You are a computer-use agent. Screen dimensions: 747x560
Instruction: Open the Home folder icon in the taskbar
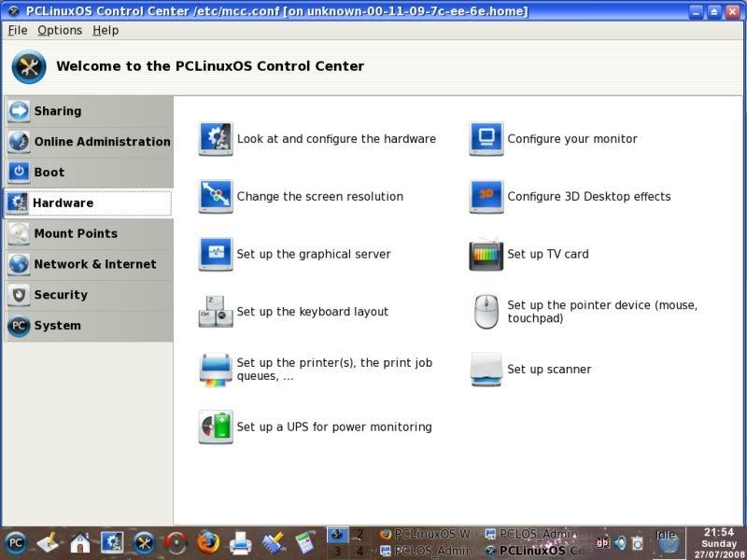click(x=80, y=543)
